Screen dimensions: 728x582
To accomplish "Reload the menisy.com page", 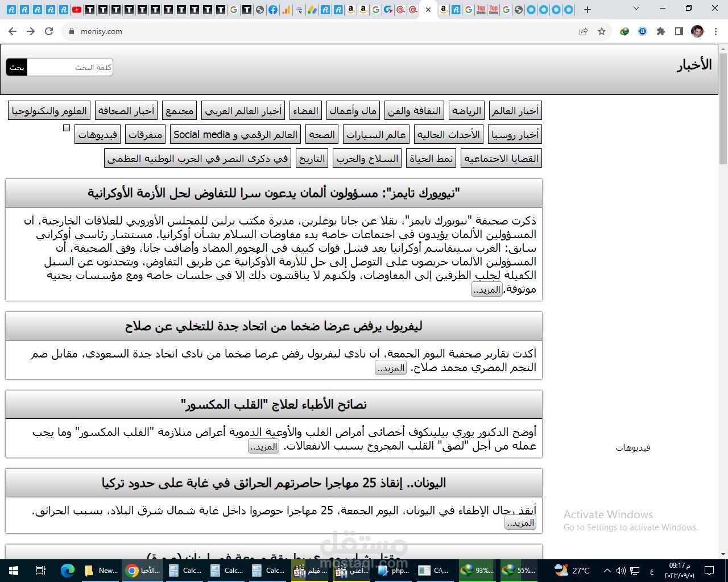I will pyautogui.click(x=49, y=31).
